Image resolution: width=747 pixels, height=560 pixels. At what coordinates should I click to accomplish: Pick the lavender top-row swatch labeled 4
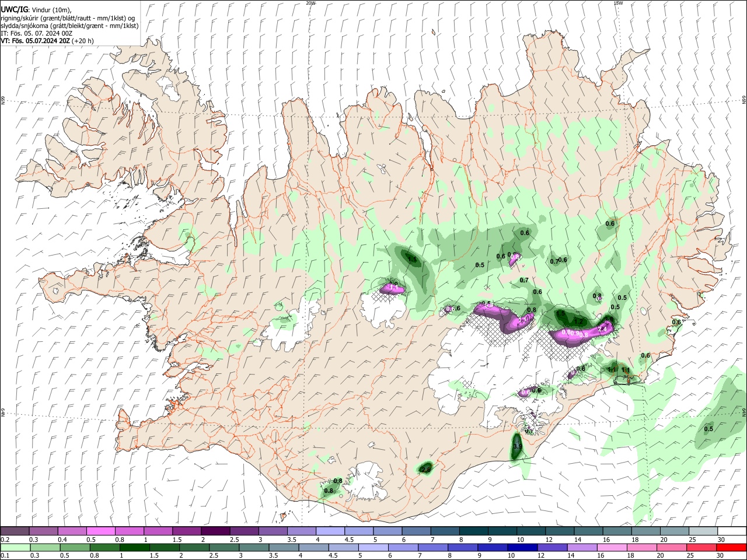(x=330, y=531)
